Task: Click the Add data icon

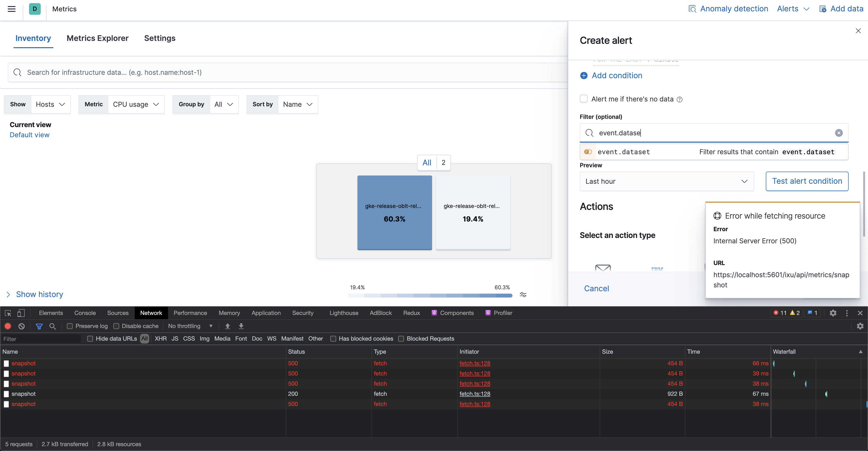Action: click(x=823, y=9)
